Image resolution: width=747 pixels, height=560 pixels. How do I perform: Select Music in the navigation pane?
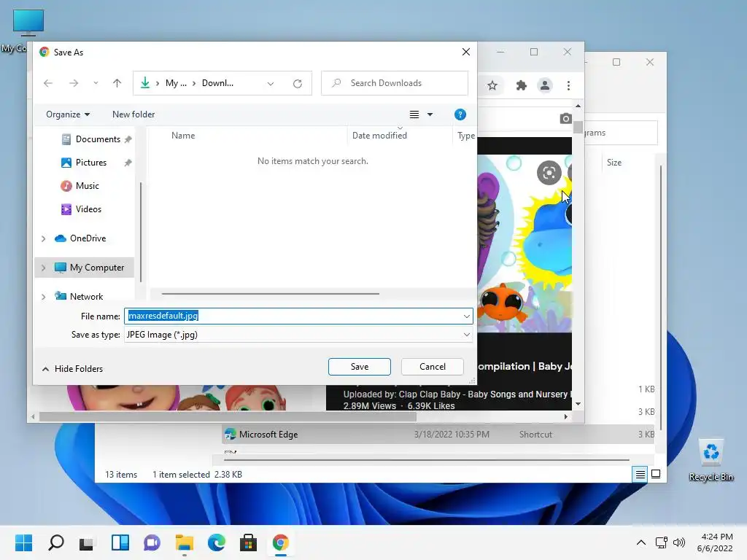(88, 186)
